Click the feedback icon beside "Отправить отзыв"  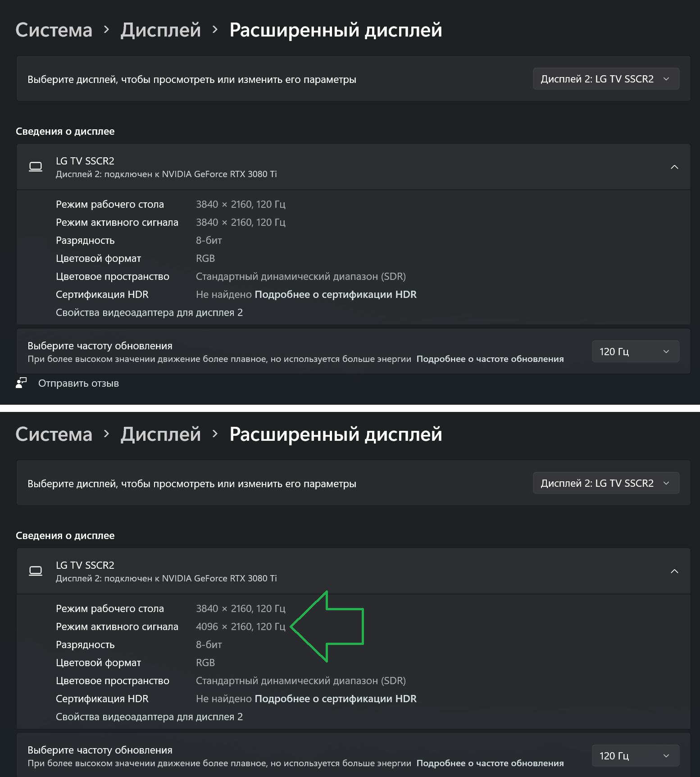(x=21, y=383)
